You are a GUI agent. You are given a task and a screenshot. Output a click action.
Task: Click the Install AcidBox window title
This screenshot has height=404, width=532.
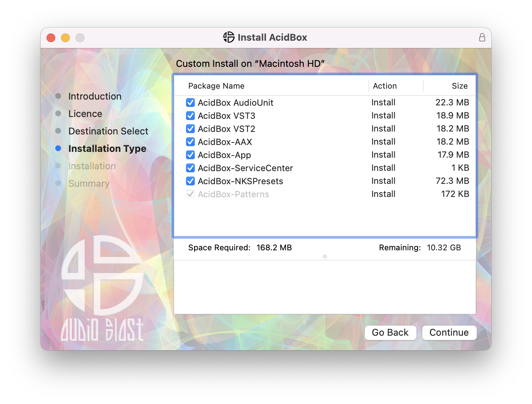coord(272,37)
